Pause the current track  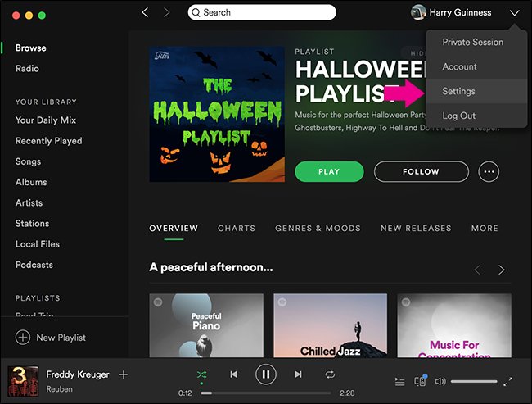point(265,374)
